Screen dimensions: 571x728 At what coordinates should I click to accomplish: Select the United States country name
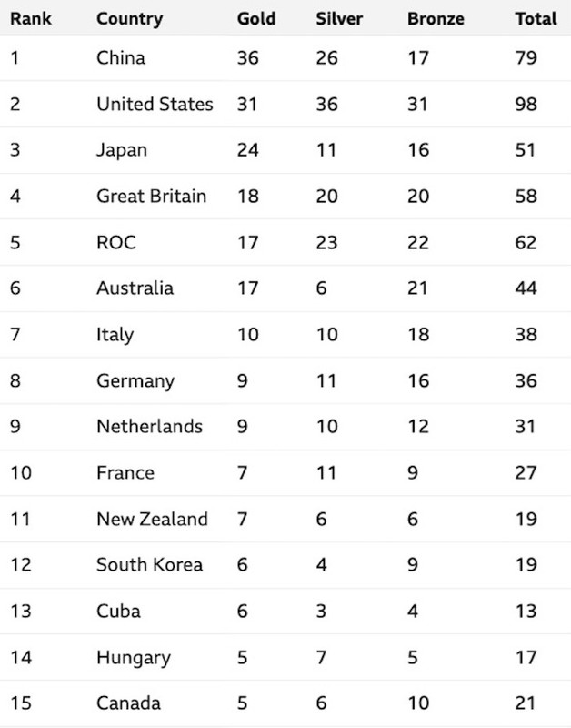click(x=155, y=104)
